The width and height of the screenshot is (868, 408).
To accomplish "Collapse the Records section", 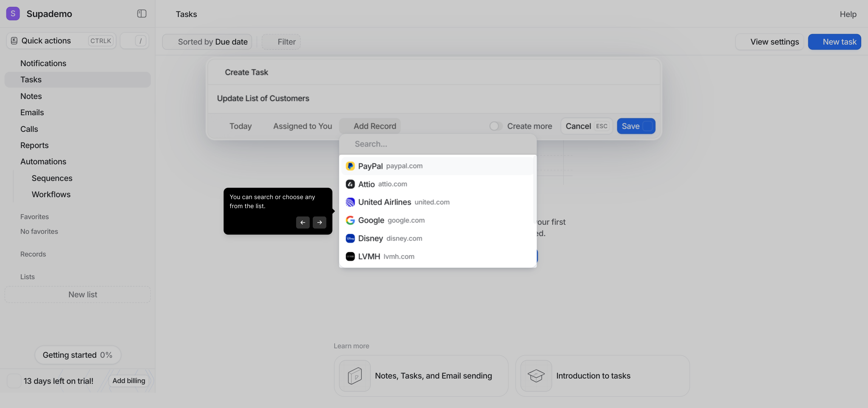I will coord(33,254).
